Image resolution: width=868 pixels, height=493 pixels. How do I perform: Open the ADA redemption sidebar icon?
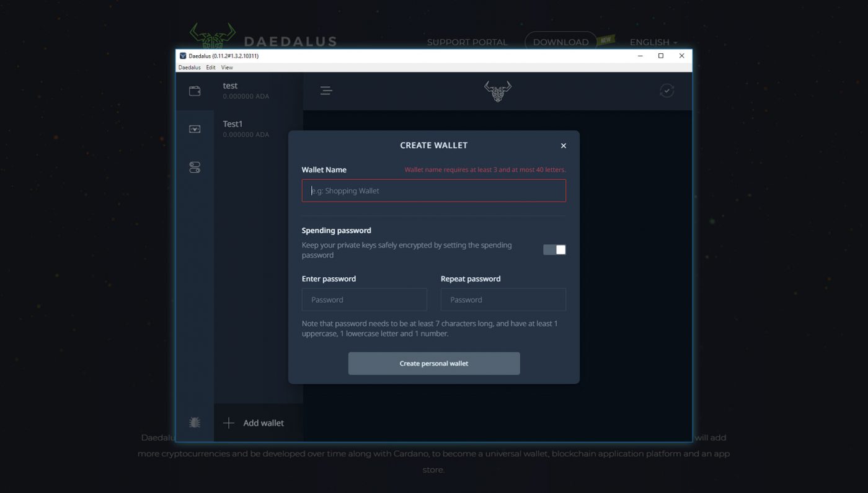[195, 129]
